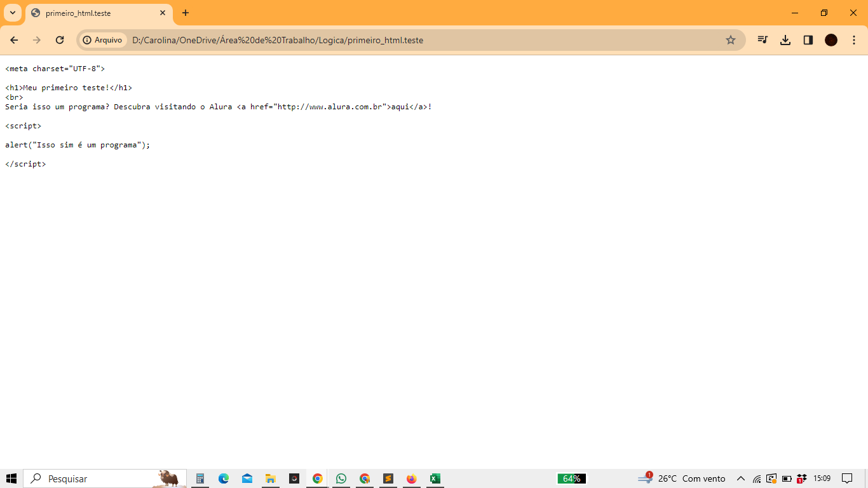
Task: Open the 26°C Com vento weather widget
Action: 682,478
